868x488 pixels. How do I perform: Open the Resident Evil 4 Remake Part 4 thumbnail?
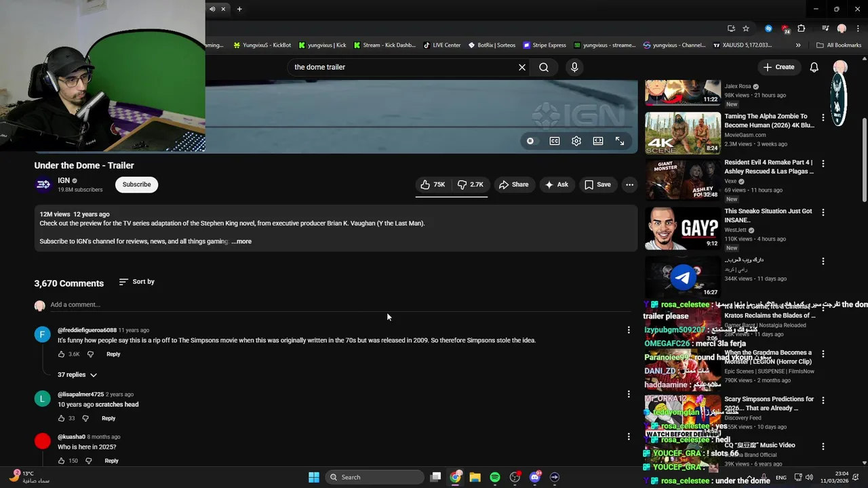[x=682, y=180]
